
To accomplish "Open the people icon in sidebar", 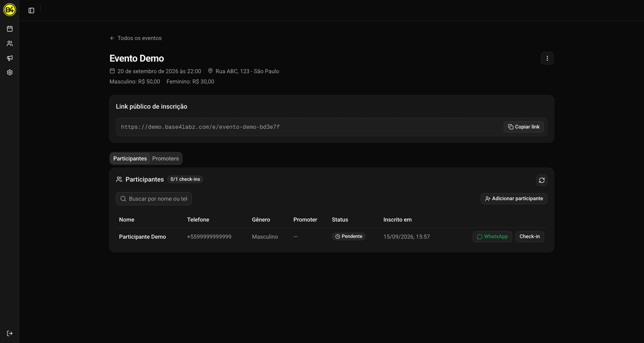I will 10,44.
